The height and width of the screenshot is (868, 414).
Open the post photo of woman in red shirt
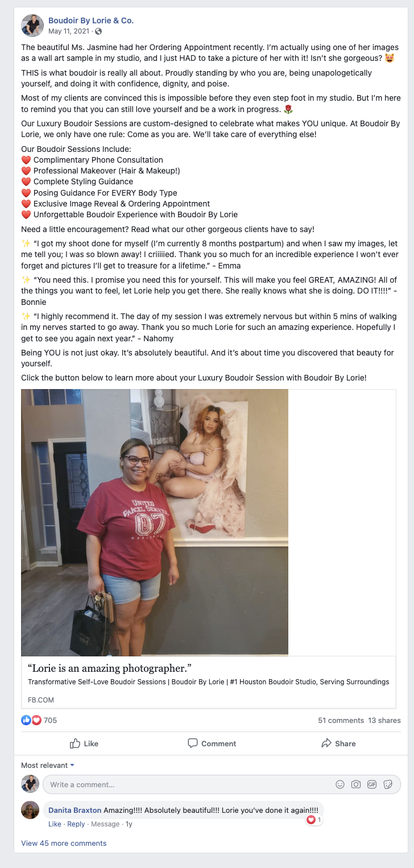155,523
